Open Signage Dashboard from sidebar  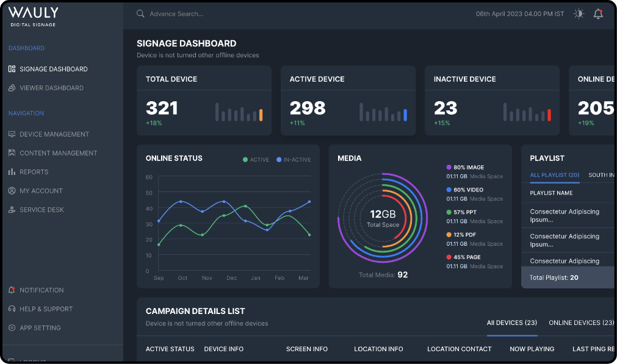pos(54,69)
